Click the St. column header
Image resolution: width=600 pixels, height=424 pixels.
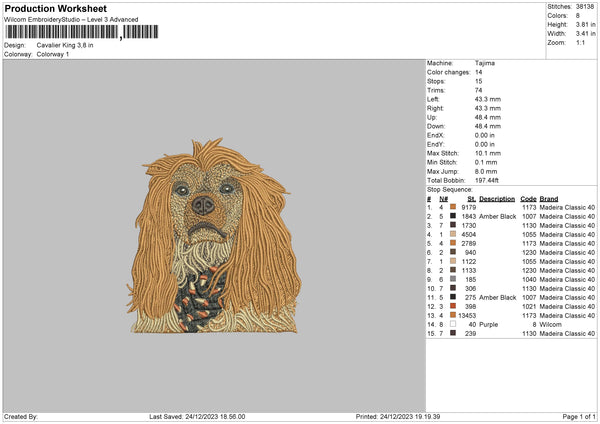[472, 198]
